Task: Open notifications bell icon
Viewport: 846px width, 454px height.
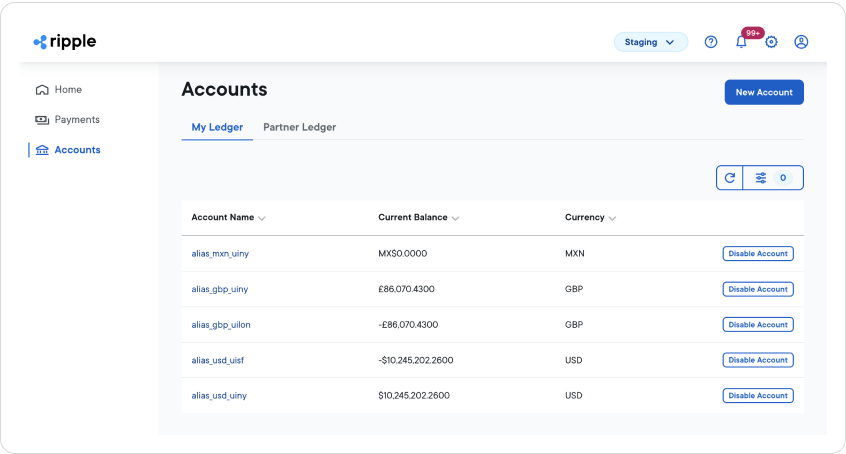Action: 741,42
